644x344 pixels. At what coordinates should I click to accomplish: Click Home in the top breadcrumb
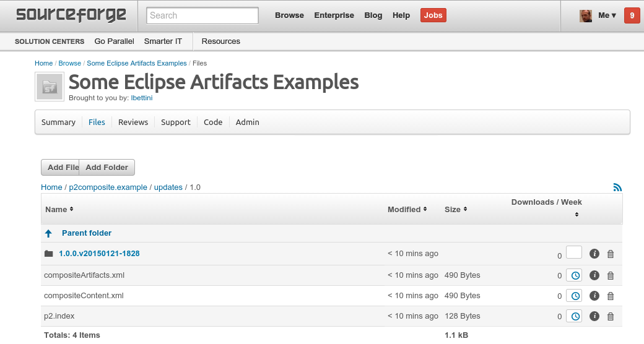point(43,63)
